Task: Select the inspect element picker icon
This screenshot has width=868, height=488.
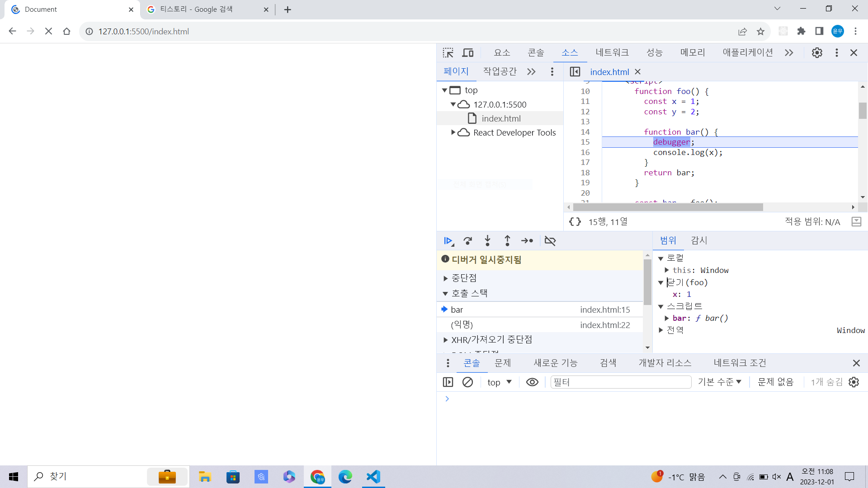Action: click(448, 53)
